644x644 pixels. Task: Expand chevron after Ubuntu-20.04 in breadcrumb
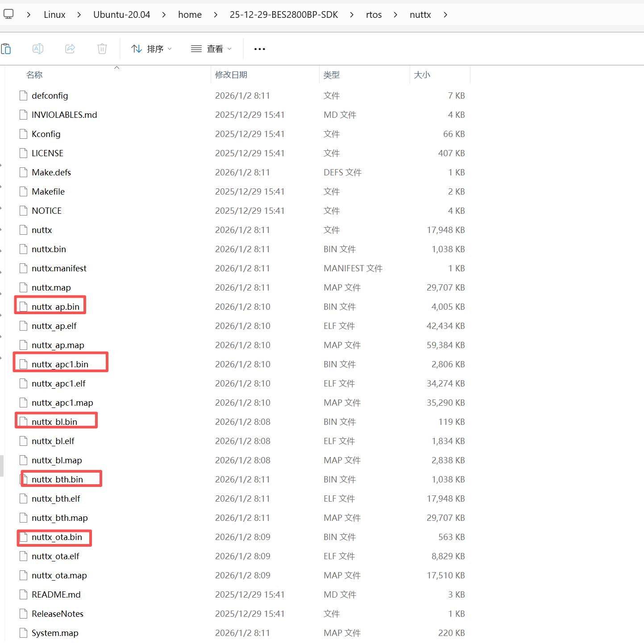pos(164,15)
